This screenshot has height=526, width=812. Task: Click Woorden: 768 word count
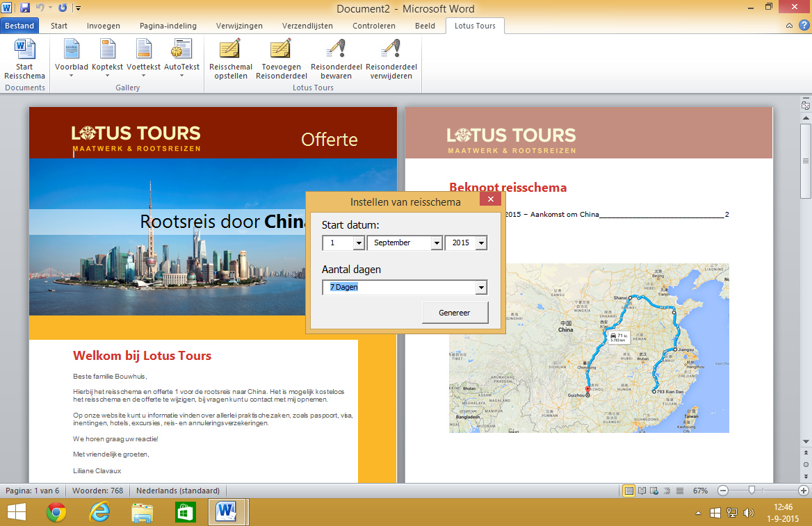[98, 491]
